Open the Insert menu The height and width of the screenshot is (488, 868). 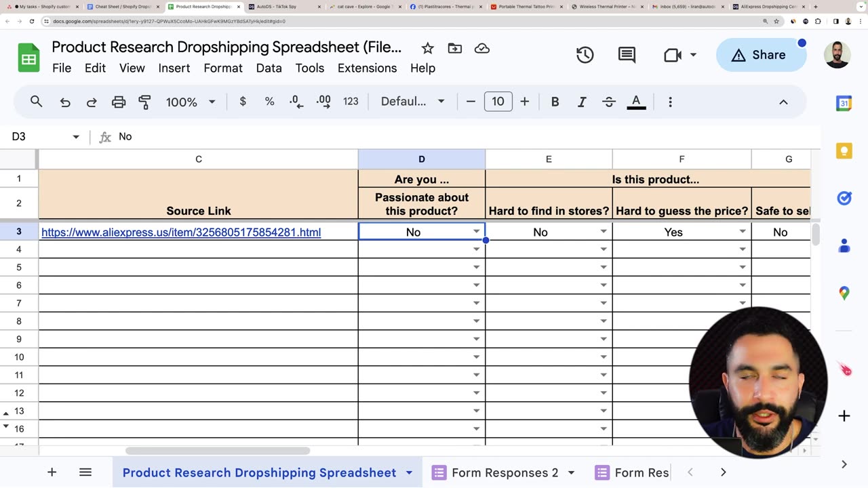pyautogui.click(x=174, y=68)
